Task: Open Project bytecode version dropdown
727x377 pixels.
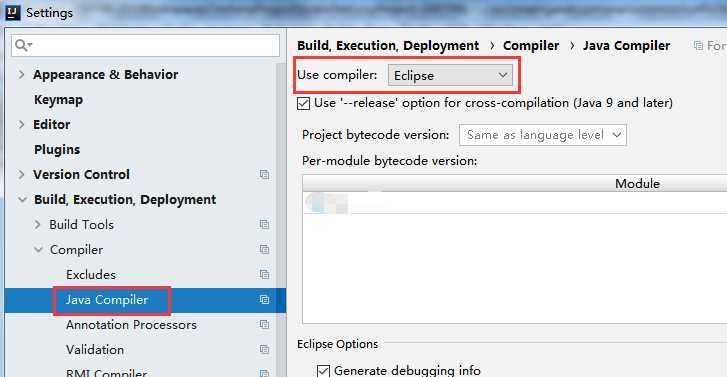Action: [x=543, y=135]
